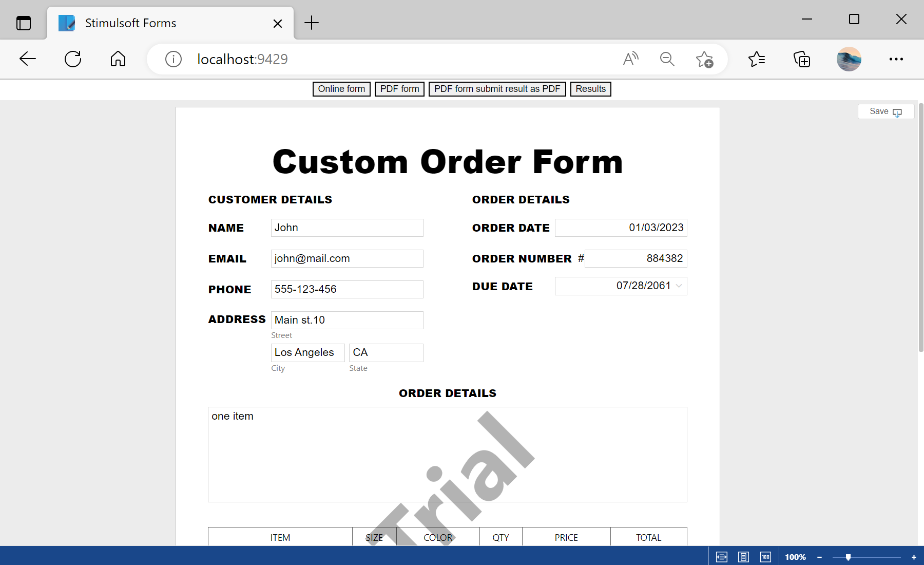Open the magnifier zoom tool in the address bar

tap(667, 59)
